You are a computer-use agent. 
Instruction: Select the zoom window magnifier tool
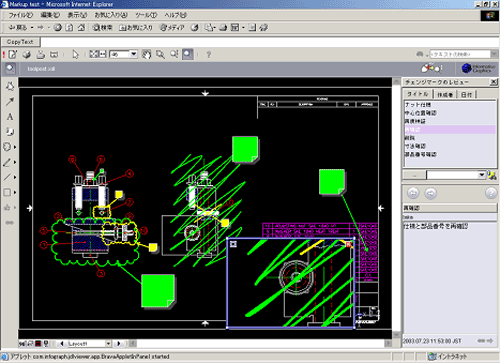(x=160, y=54)
